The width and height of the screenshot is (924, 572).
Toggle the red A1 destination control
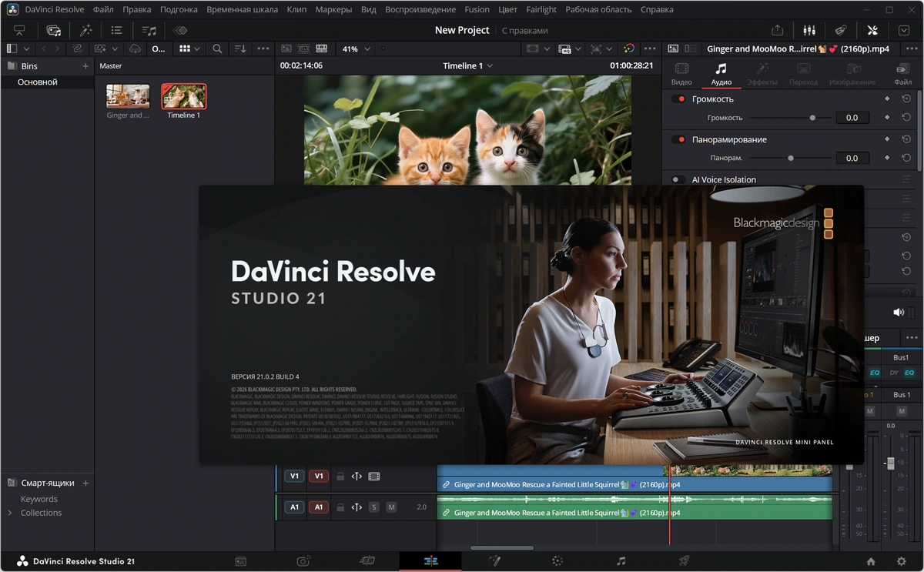pos(319,507)
